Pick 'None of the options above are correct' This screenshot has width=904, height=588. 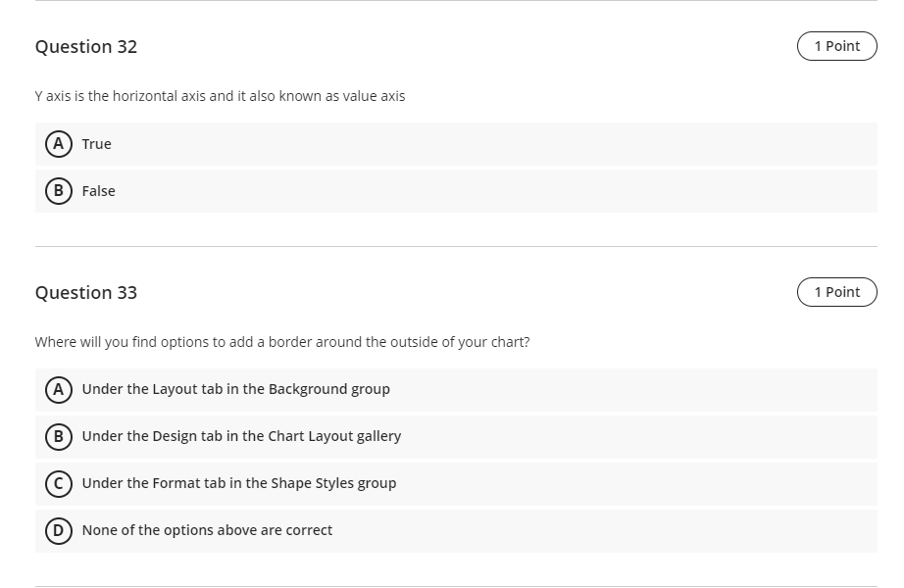click(x=207, y=530)
